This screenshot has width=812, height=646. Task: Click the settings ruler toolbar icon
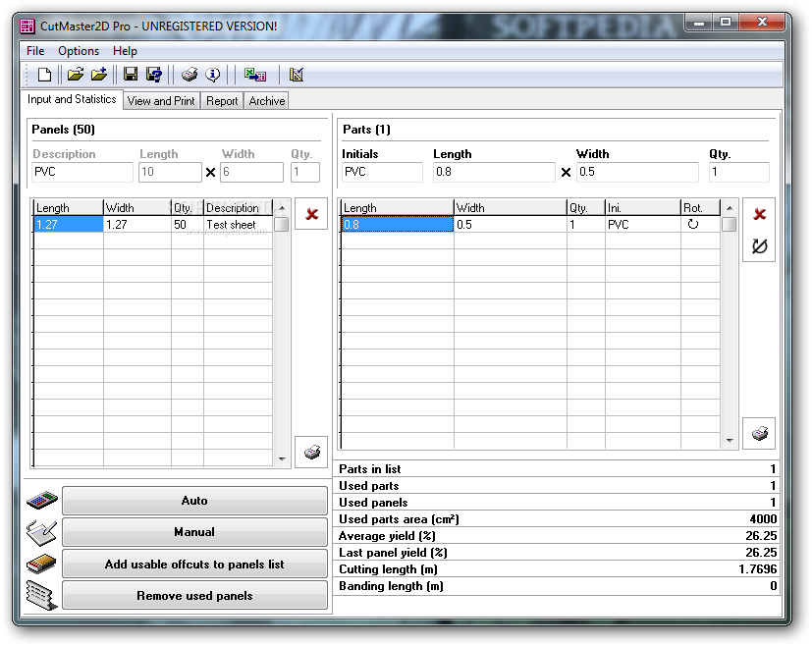[x=297, y=75]
